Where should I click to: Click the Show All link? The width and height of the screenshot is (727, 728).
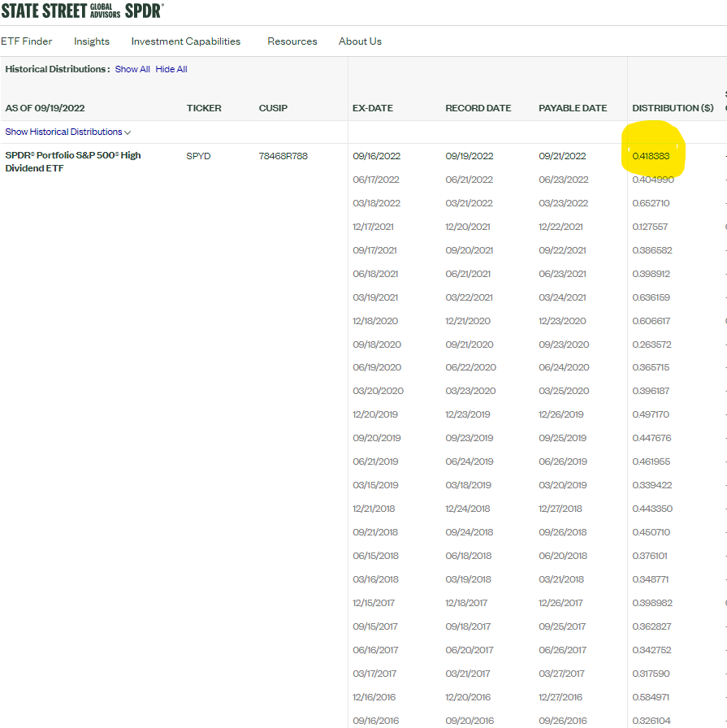click(x=132, y=69)
